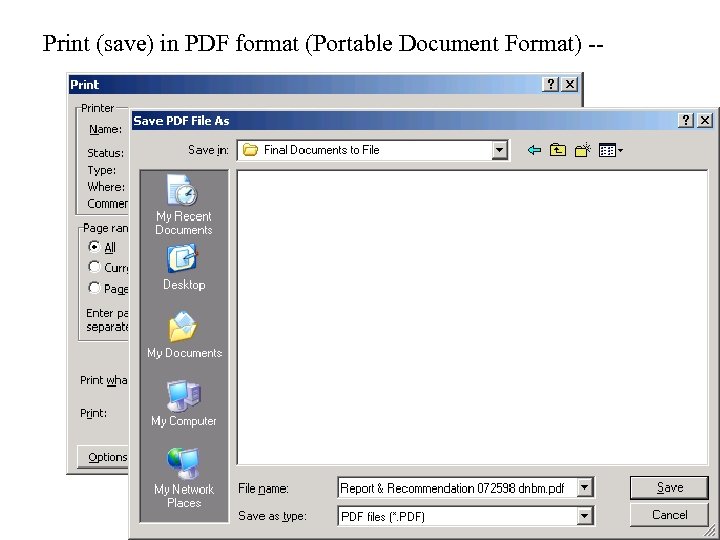Viewport: 720px width, 540px height.
Task: Click the Name label in Print dialog
Action: pos(106,129)
